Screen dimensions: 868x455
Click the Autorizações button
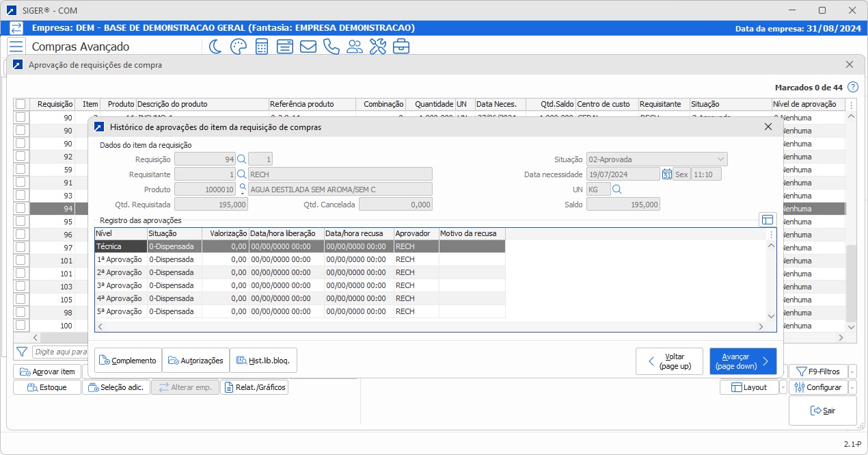click(x=196, y=360)
